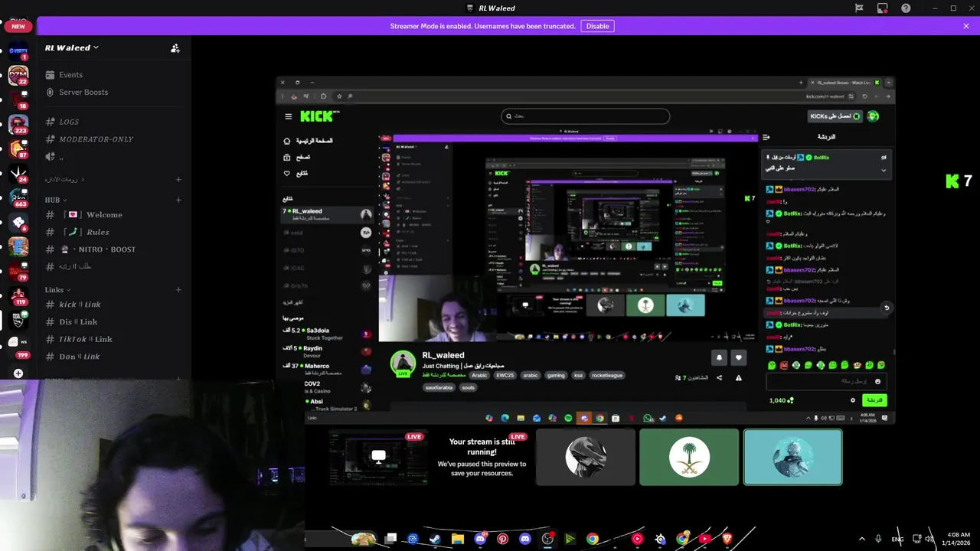Click the NEW pill in the server list
This screenshot has height=551, width=980.
coord(18,26)
